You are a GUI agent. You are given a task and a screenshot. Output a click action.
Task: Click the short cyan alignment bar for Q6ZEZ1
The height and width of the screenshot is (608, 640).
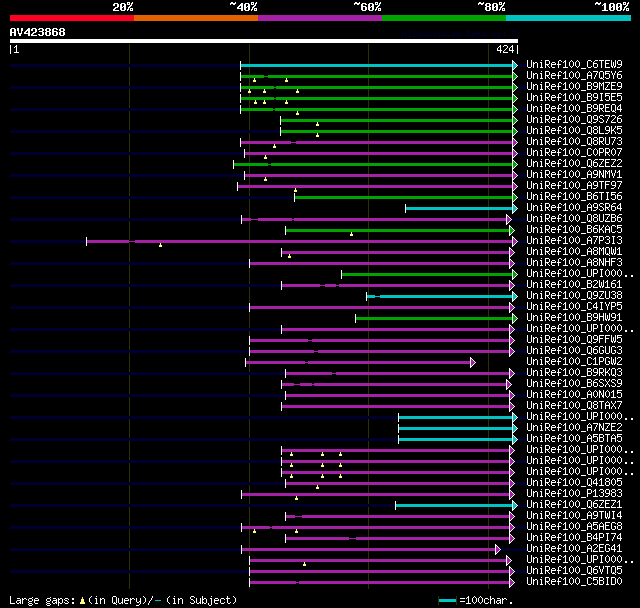[x=454, y=506]
